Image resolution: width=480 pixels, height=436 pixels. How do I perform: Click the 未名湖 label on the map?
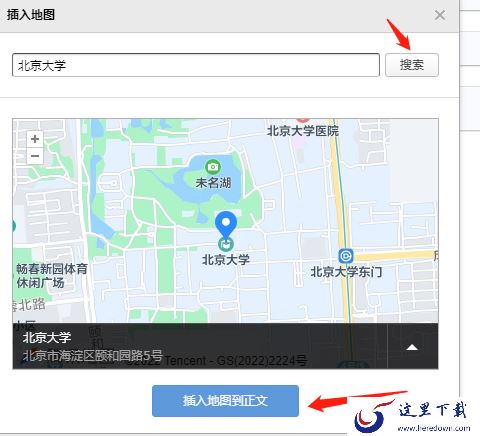pyautogui.click(x=213, y=182)
